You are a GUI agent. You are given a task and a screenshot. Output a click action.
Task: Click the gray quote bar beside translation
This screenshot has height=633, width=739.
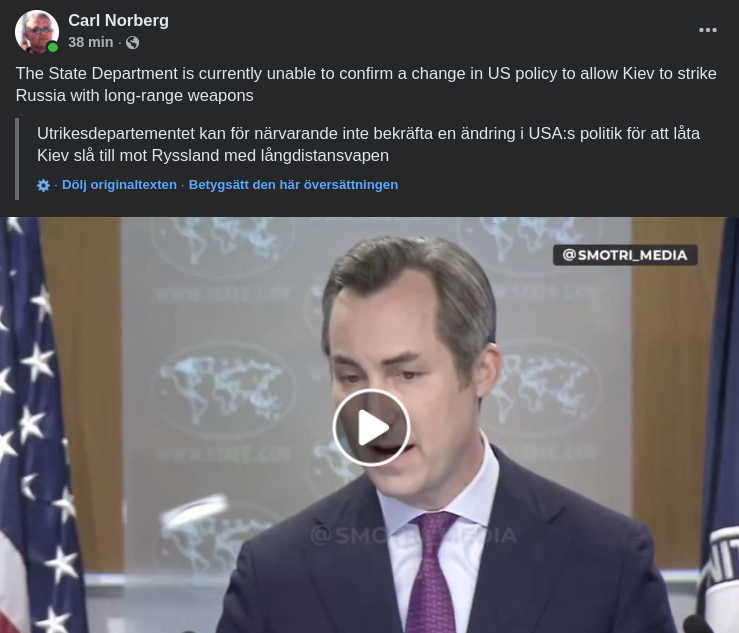coord(17,158)
